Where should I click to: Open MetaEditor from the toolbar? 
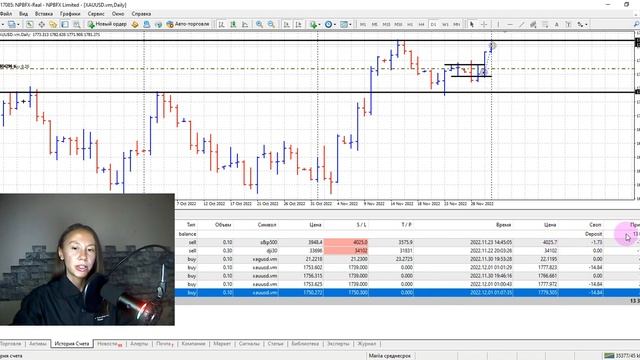point(135,24)
